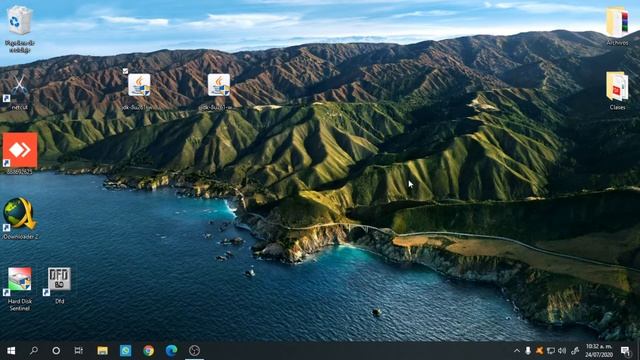
Task: Click the microphone tray icon
Action: point(528,351)
